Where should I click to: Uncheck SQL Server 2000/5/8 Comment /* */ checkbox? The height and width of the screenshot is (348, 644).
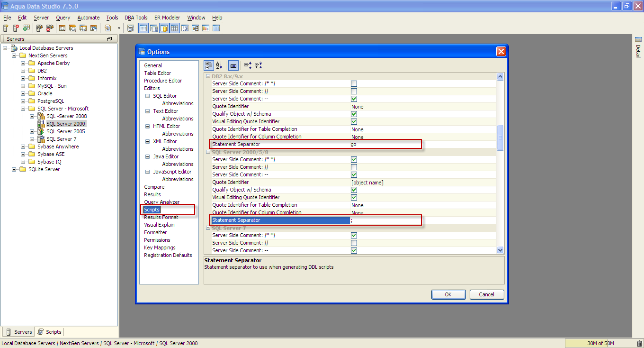pyautogui.click(x=354, y=160)
